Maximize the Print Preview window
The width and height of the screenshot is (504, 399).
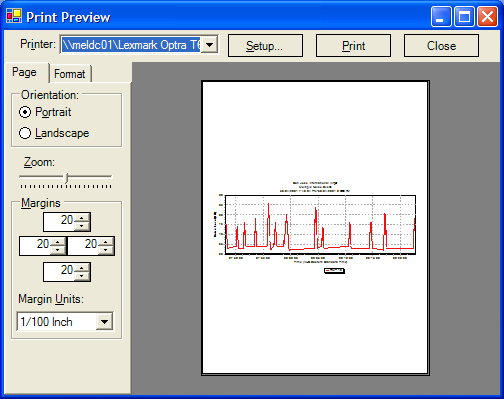464,17
